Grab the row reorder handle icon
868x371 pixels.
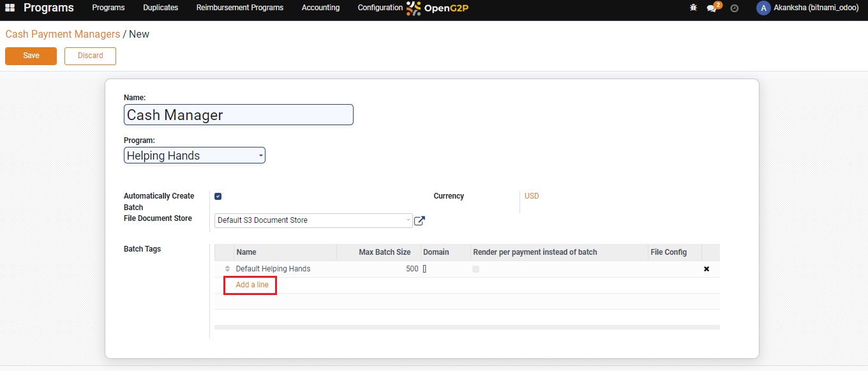click(227, 269)
